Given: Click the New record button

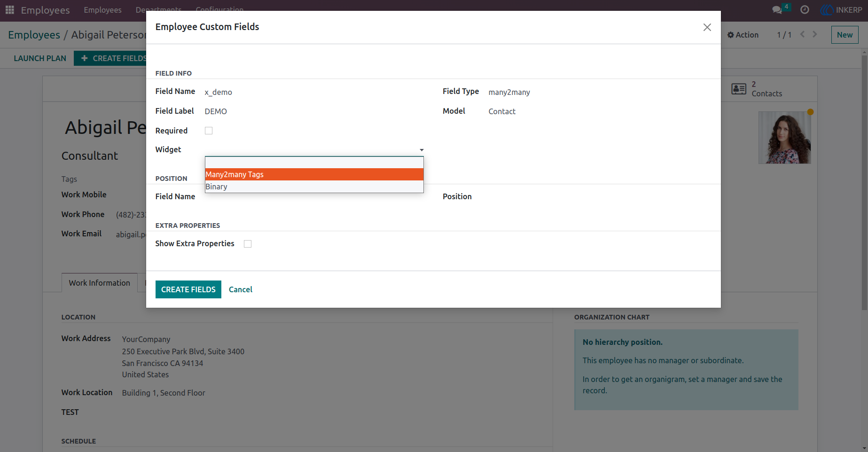Looking at the screenshot, I should coord(845,35).
